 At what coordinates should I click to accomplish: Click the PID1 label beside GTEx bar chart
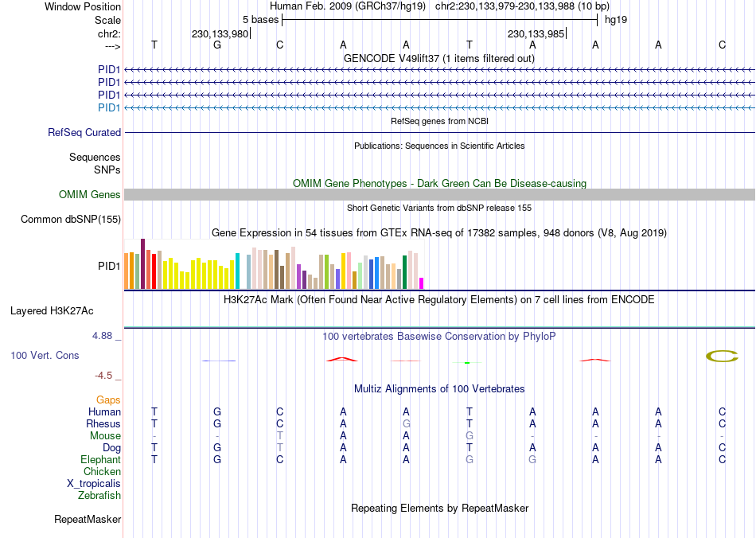109,266
